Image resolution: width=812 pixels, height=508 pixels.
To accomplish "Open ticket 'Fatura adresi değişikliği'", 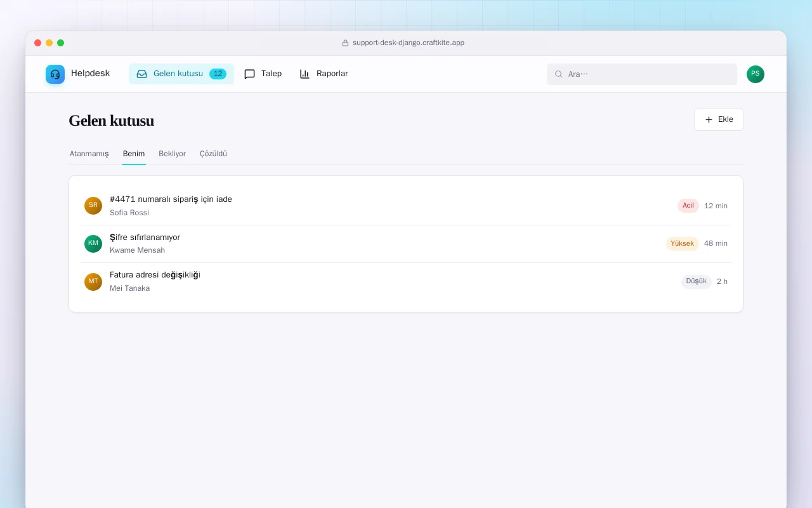I will click(x=406, y=282).
